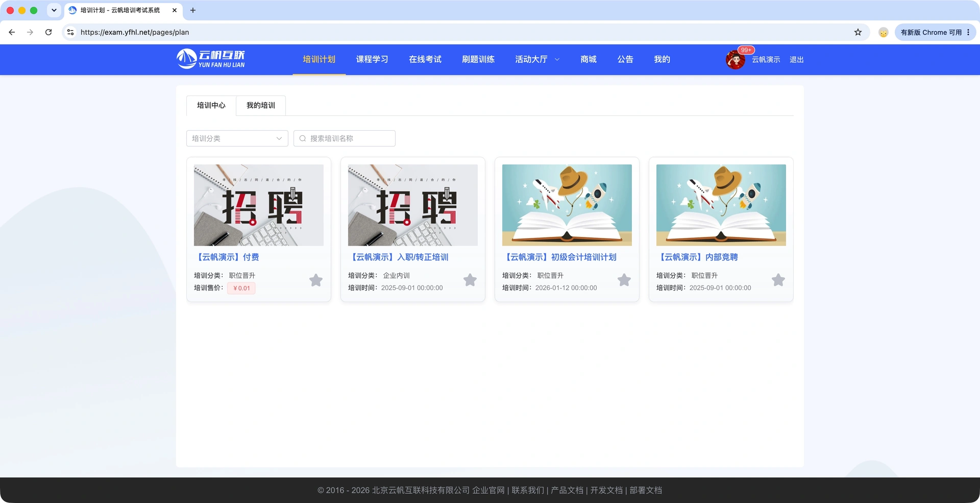The height and width of the screenshot is (503, 980).
Task: Bookmark this page with the star icon
Action: coord(858,32)
